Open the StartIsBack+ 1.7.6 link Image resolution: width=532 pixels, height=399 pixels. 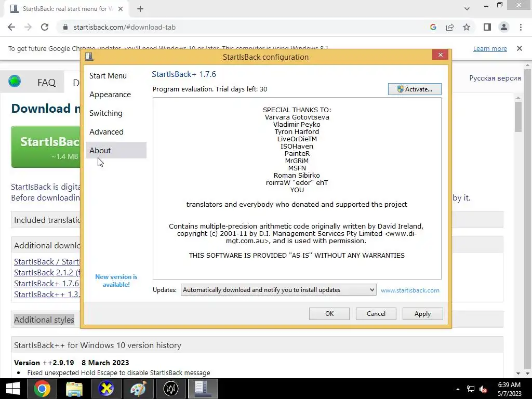[x=47, y=283]
